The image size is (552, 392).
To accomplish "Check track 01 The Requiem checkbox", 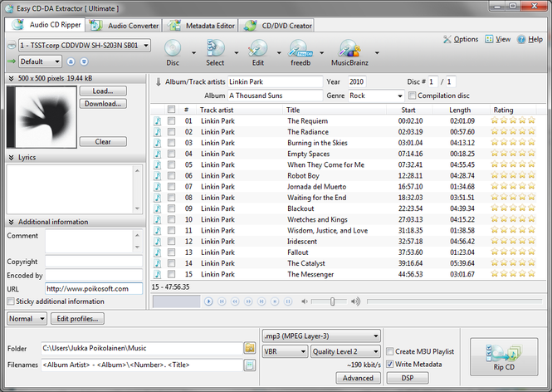I will [171, 121].
